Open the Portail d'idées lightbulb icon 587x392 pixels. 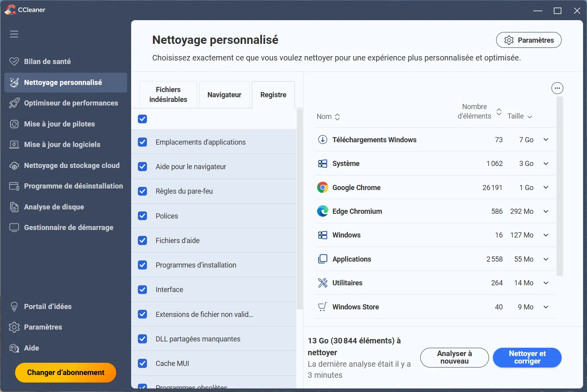(x=15, y=306)
